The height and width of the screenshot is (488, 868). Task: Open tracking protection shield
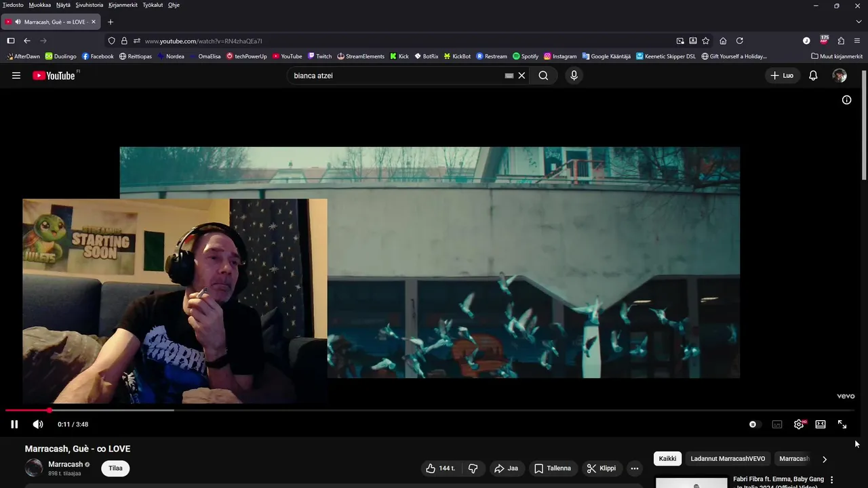(x=112, y=41)
